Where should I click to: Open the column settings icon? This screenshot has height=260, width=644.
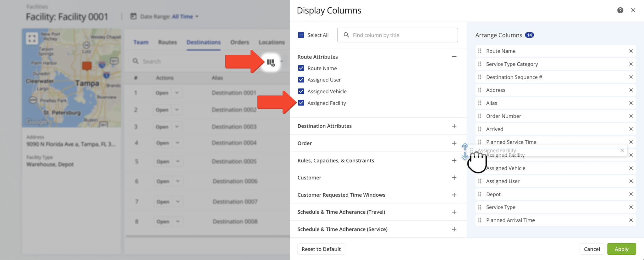(x=271, y=62)
